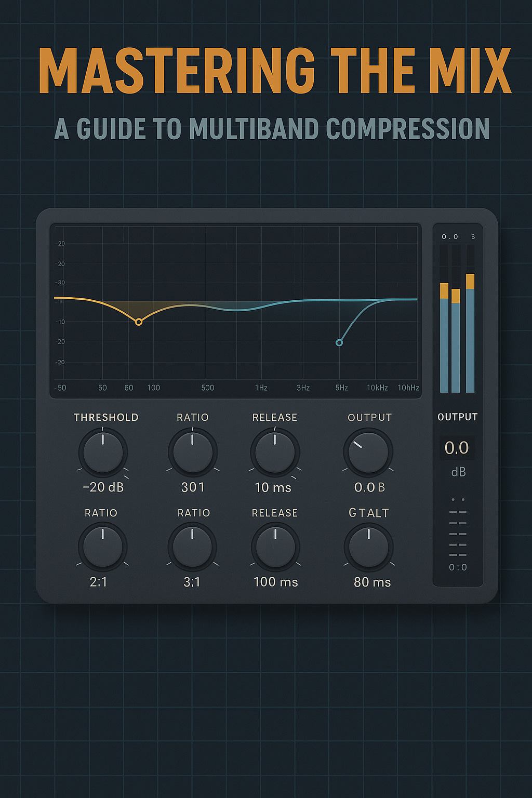
Task: Adjust the Threshold knob set to -20 dB
Action: [102, 452]
